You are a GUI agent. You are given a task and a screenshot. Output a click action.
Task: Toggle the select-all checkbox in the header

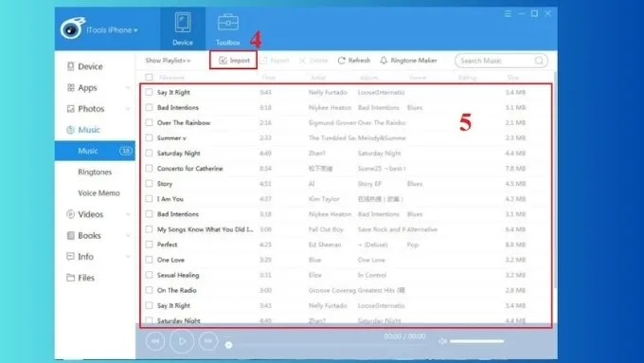pos(149,78)
